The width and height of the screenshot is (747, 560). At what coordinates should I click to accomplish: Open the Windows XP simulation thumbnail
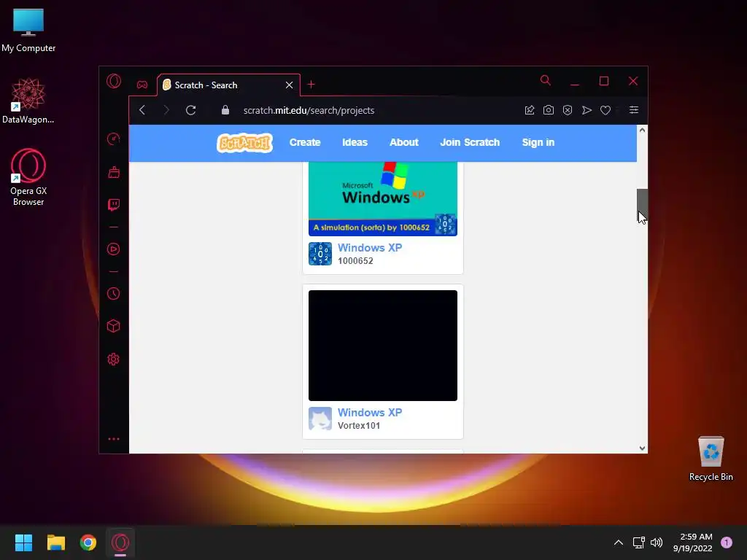pyautogui.click(x=383, y=198)
